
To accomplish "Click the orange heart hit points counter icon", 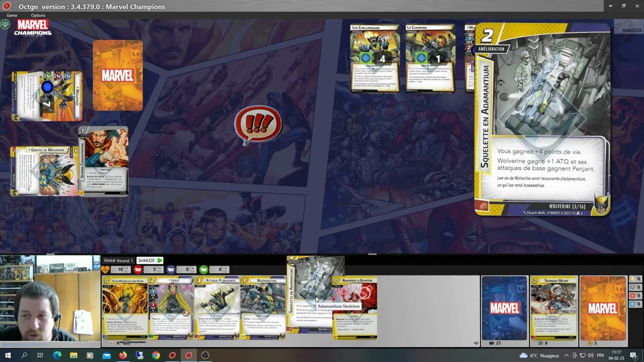I will coord(106,270).
